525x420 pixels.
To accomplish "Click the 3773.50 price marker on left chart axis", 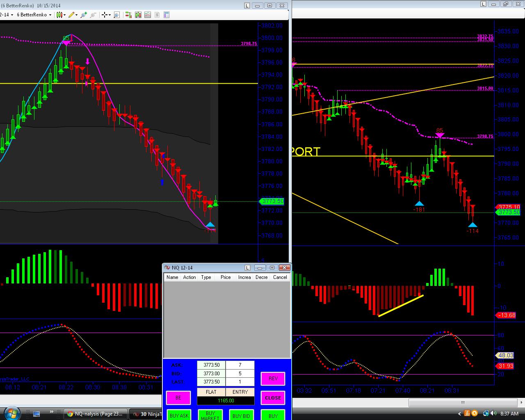I will (272, 201).
